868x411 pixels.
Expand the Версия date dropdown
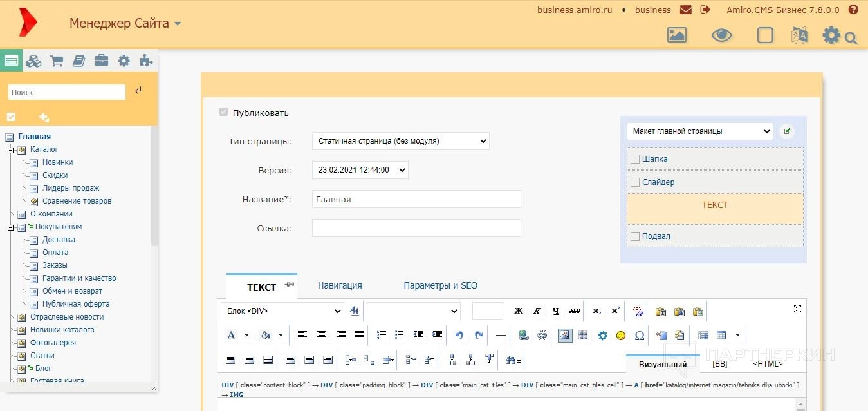[x=360, y=170]
